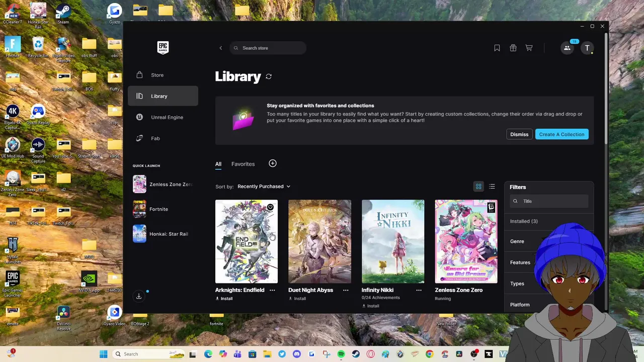Image resolution: width=644 pixels, height=362 pixels.
Task: Quick launch Zenless Zone Zero
Action: click(163, 185)
